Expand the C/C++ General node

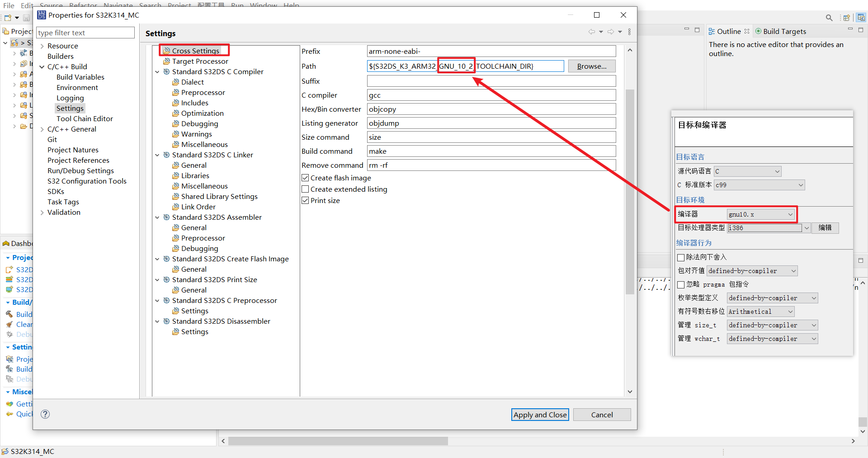click(x=42, y=129)
